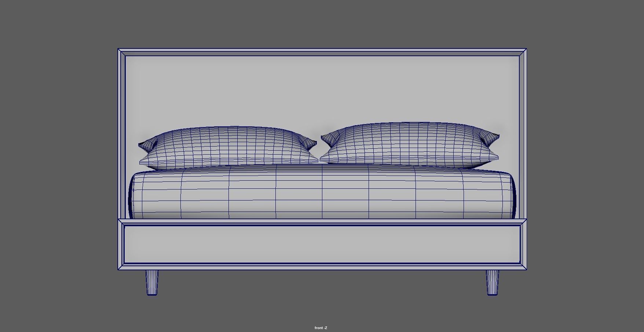
Task: Select the left pillow mesh
Action: coord(228,148)
